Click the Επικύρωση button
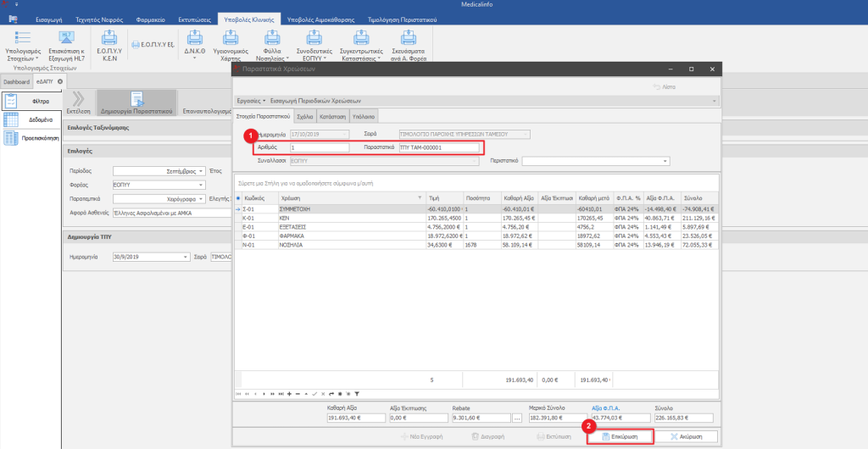The image size is (868, 449). [x=621, y=436]
